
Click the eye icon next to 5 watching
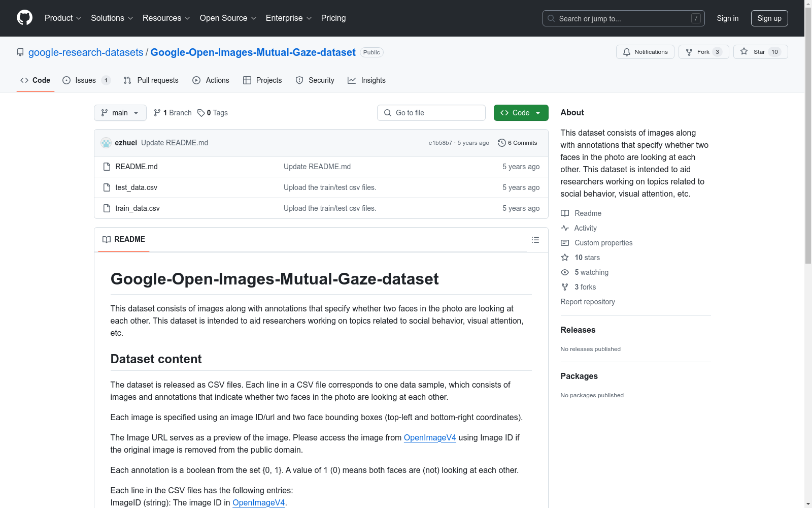pos(565,272)
